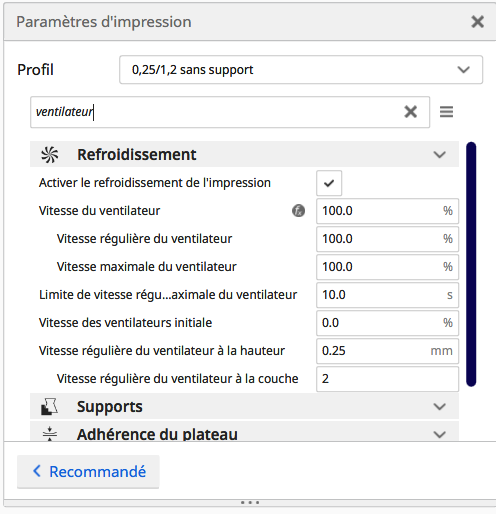Click the Adhérence du plateau icon
The image size is (496, 514).
click(50, 434)
